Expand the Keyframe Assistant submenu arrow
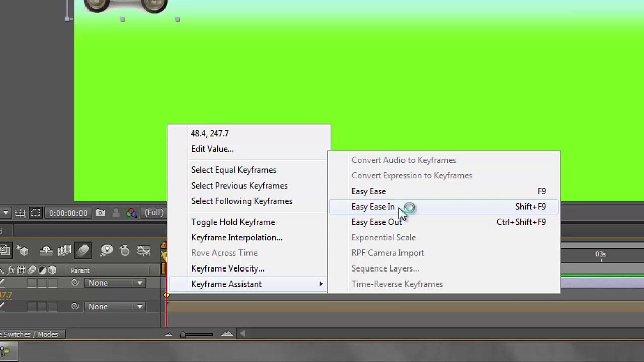This screenshot has width=644, height=362. [x=321, y=284]
